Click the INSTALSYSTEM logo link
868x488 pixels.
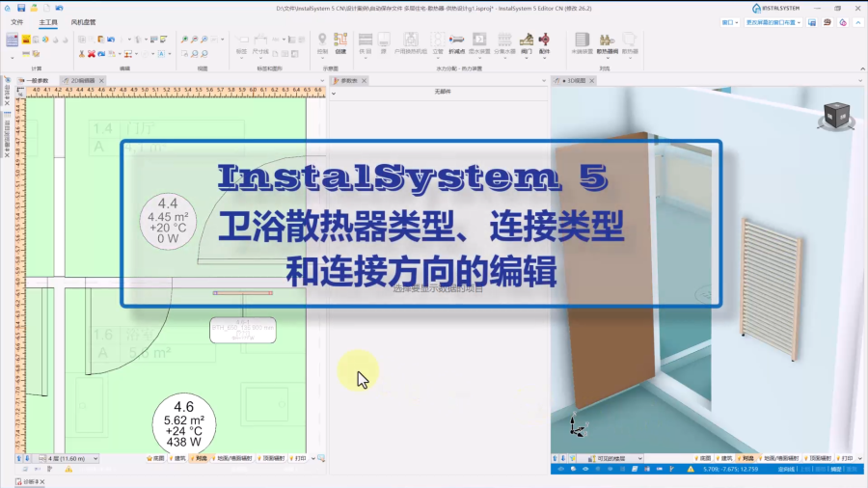(x=776, y=8)
